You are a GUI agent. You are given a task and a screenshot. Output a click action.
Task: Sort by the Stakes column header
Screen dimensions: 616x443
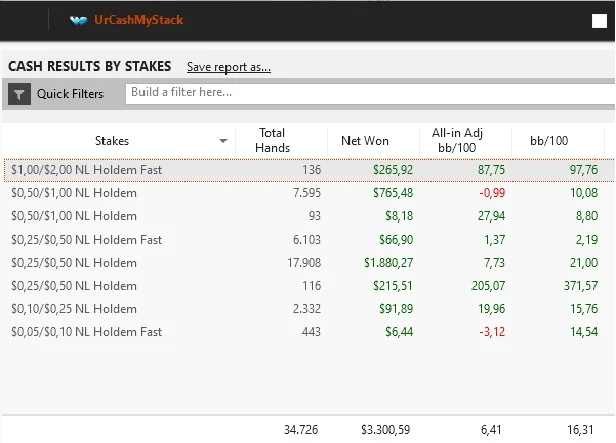point(112,141)
